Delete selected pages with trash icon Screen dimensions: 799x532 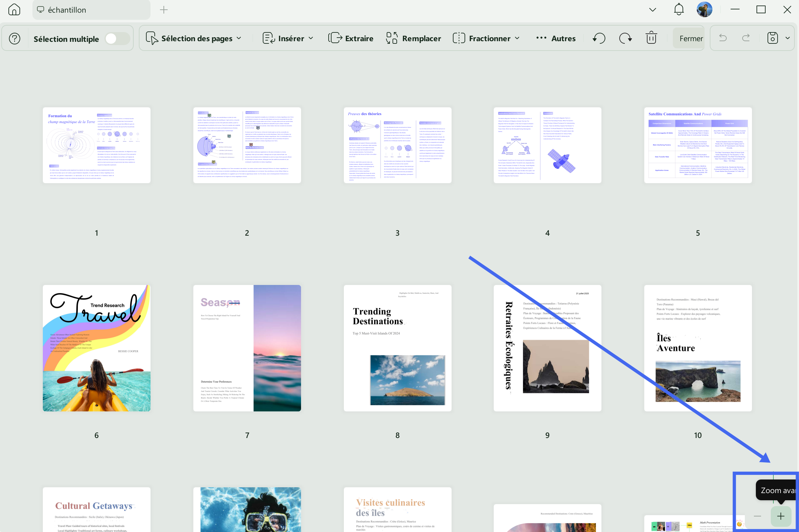(651, 38)
